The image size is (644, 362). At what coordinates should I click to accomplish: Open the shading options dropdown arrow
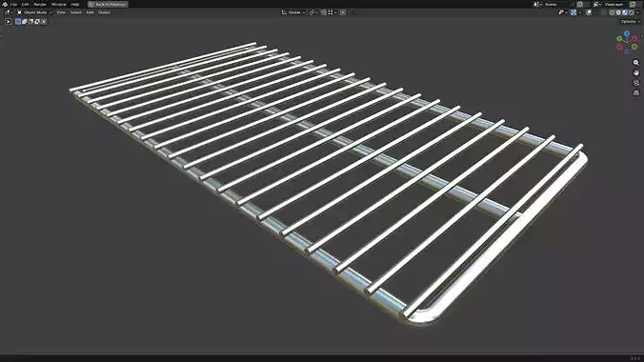638,12
